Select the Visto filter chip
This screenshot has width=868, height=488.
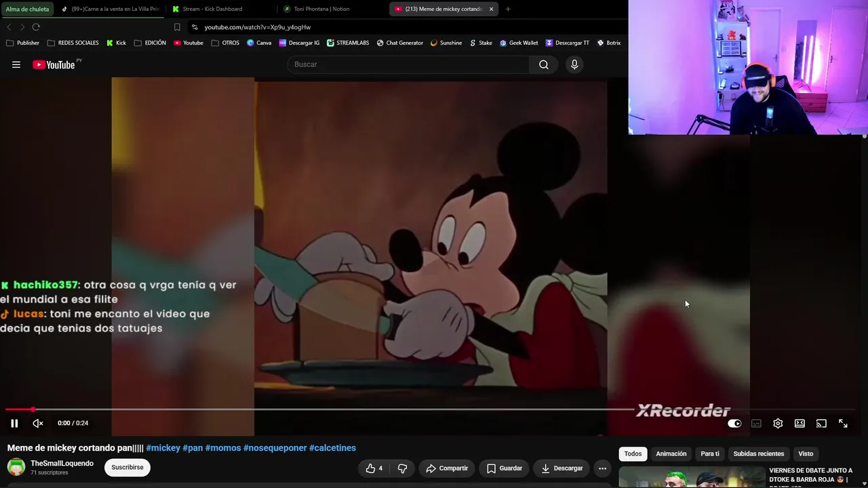point(806,454)
